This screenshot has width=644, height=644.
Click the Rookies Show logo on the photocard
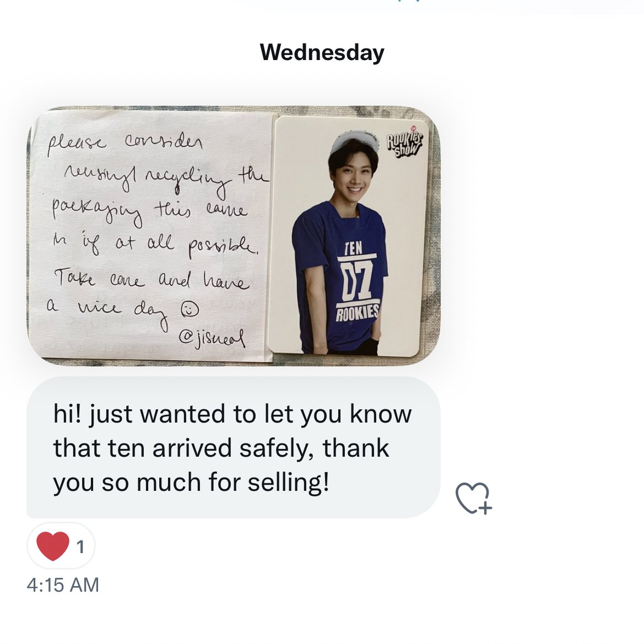[x=404, y=143]
